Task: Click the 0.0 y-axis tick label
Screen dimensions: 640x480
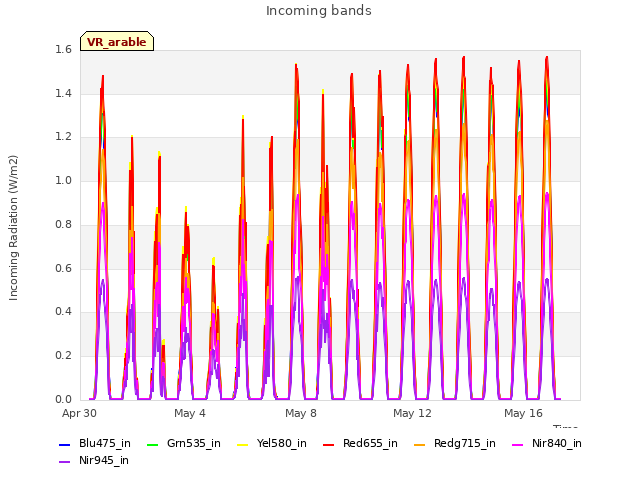Action: click(x=63, y=399)
